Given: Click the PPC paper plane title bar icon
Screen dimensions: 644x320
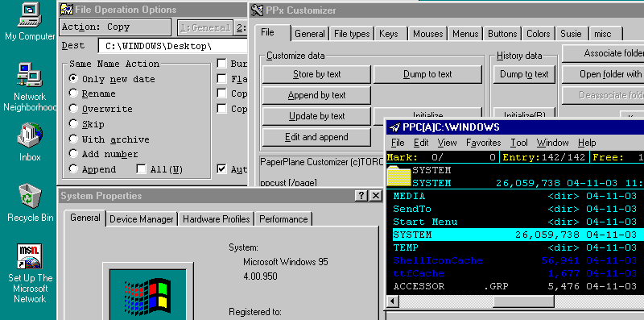Looking at the screenshot, I should tap(394, 127).
